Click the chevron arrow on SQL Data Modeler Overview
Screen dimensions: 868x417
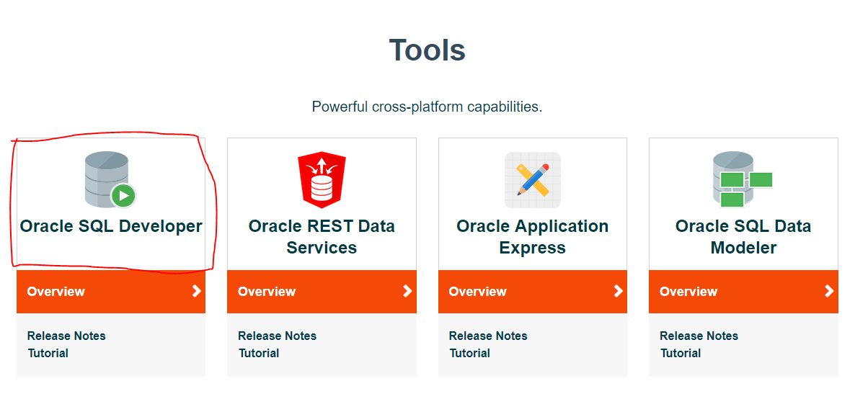[829, 291]
